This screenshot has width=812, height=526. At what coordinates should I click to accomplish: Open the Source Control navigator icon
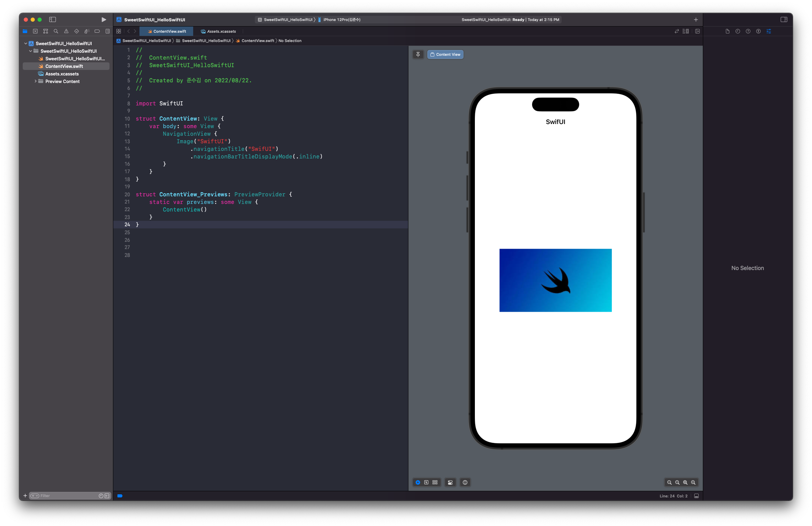pos(35,31)
